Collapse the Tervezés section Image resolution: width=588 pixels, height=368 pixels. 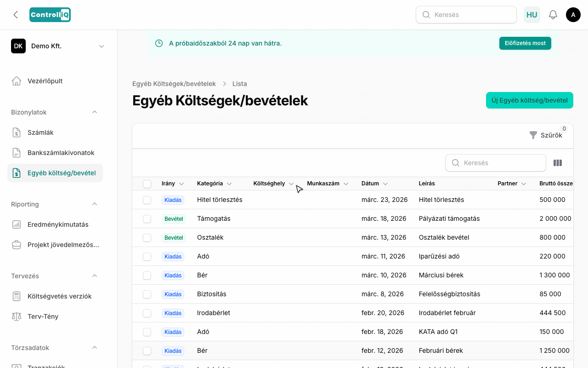pos(95,276)
